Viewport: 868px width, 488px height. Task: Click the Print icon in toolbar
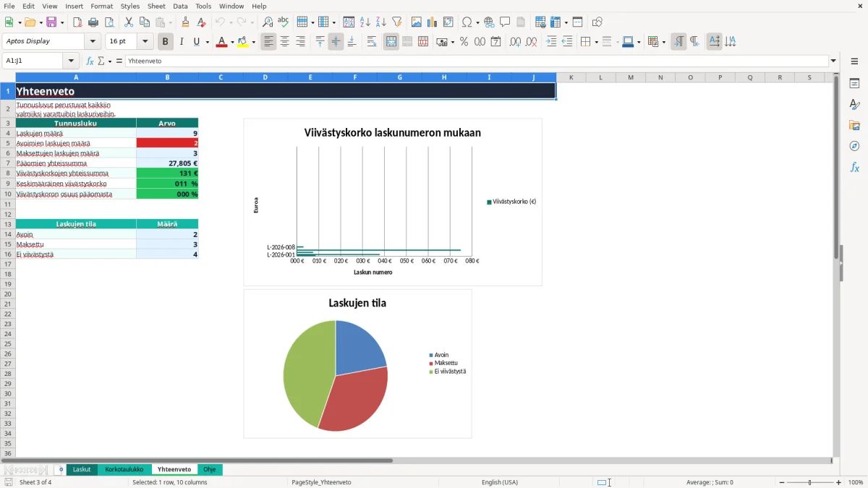93,22
